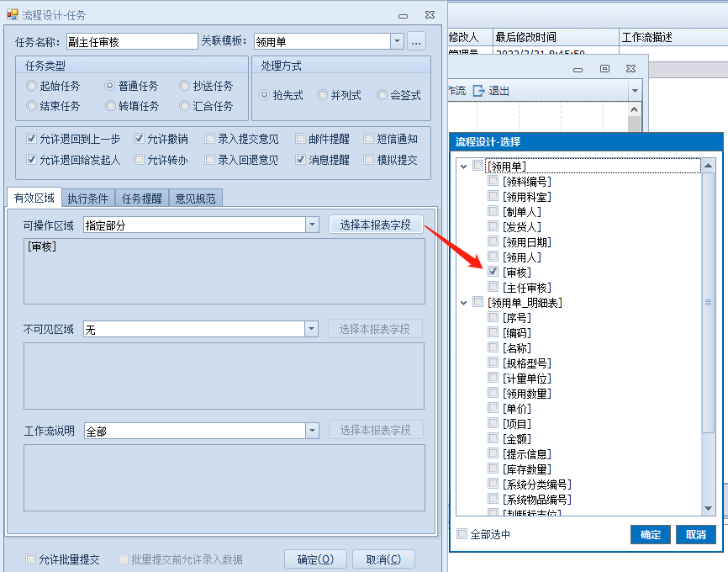Open the 意见规范 tab
Viewport: 728px width, 572px height.
tap(195, 199)
